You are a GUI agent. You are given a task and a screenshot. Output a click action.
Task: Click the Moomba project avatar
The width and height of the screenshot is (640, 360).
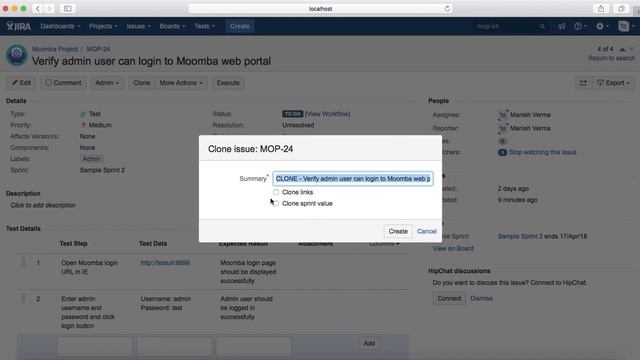click(16, 55)
